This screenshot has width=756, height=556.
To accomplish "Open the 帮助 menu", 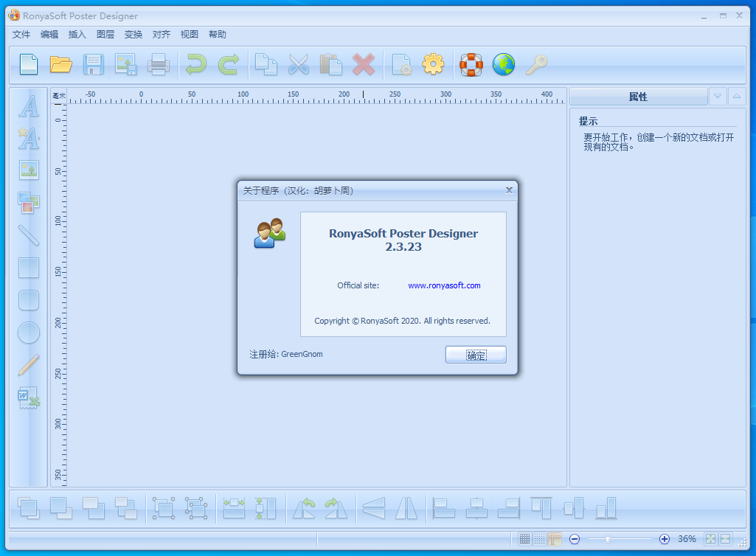I will pyautogui.click(x=218, y=35).
